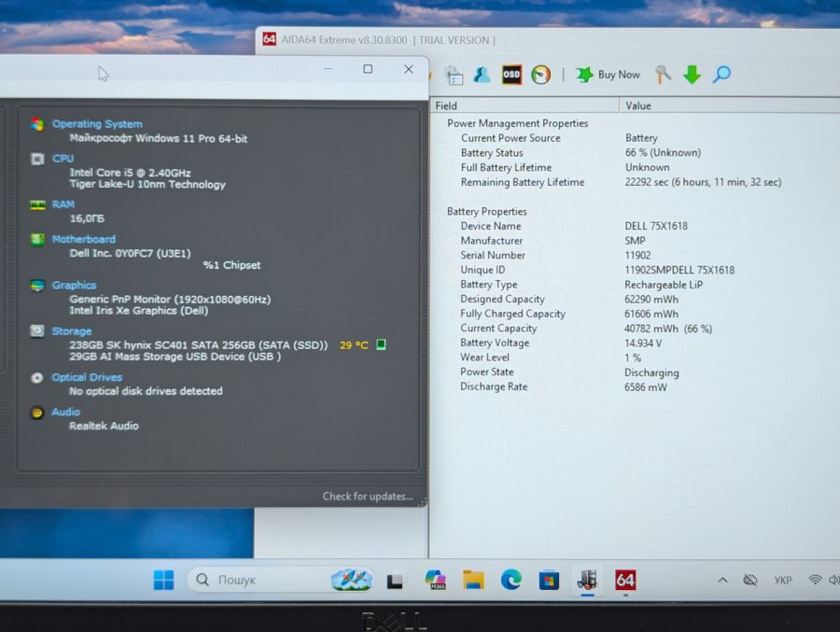Maximize the Speccy window
The width and height of the screenshot is (840, 632).
pos(368,69)
